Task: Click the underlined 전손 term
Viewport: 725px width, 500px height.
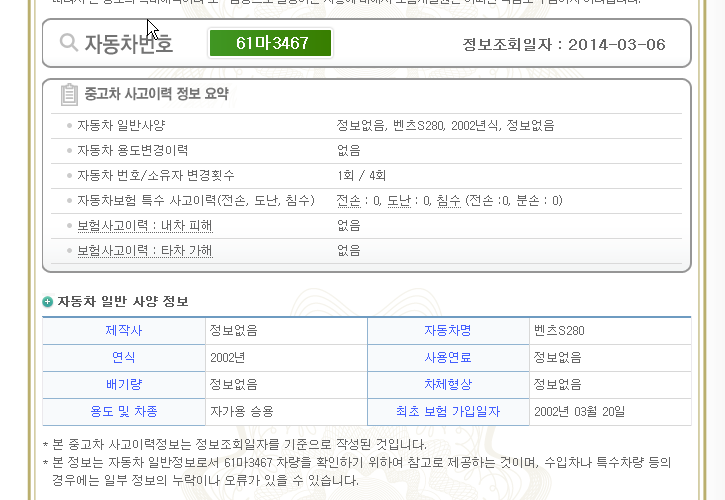Action: click(x=348, y=201)
